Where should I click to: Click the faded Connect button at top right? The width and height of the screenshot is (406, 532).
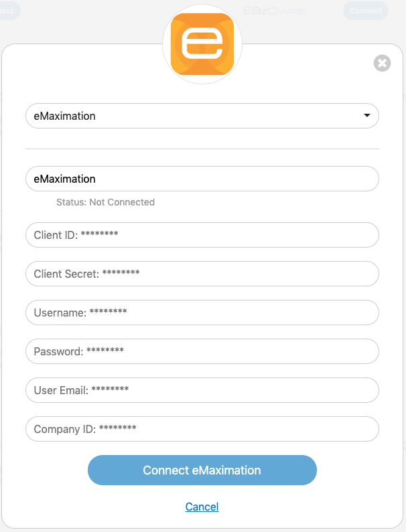[366, 10]
